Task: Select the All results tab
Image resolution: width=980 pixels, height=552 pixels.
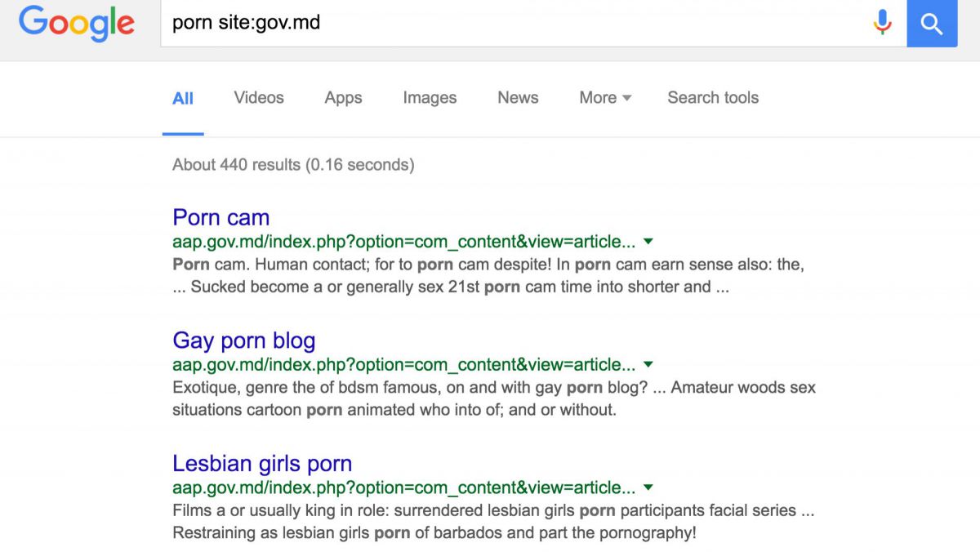Action: tap(183, 98)
